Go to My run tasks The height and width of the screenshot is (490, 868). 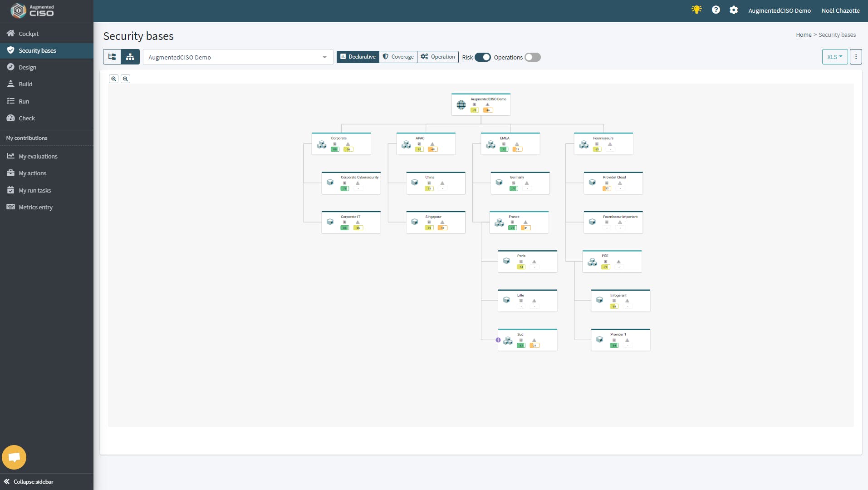coord(47,190)
